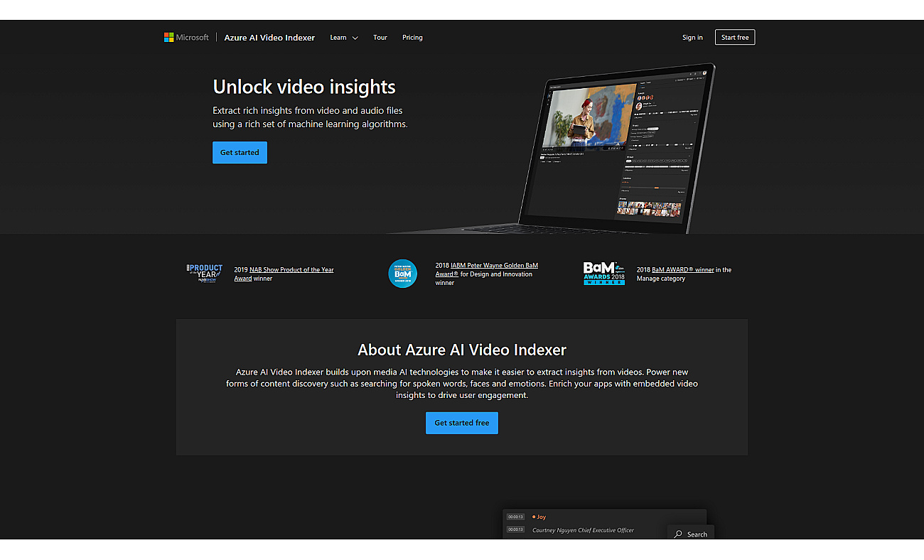Image resolution: width=924 pixels, height=560 pixels.
Task: Open the Azure AI Video Indexer home link
Action: coord(269,38)
